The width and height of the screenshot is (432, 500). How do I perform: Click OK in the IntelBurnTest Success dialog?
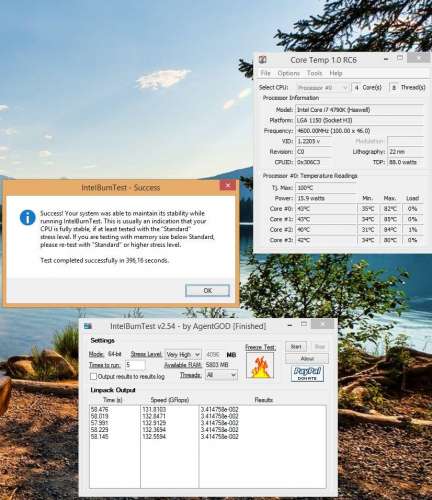(x=207, y=290)
